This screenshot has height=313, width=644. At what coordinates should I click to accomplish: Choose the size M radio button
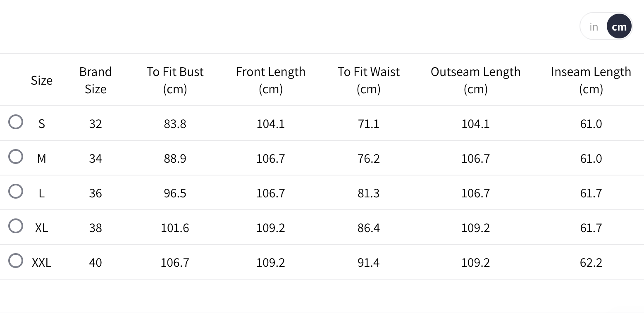16,157
